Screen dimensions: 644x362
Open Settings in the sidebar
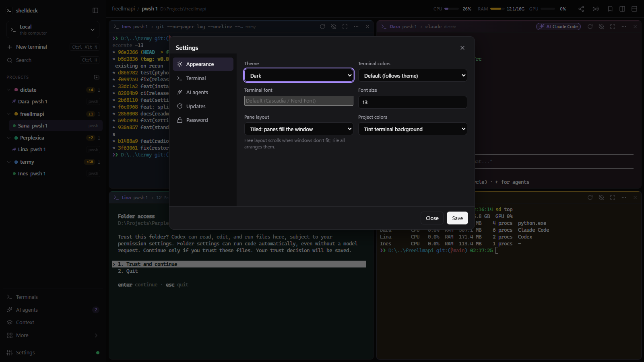(x=53, y=353)
